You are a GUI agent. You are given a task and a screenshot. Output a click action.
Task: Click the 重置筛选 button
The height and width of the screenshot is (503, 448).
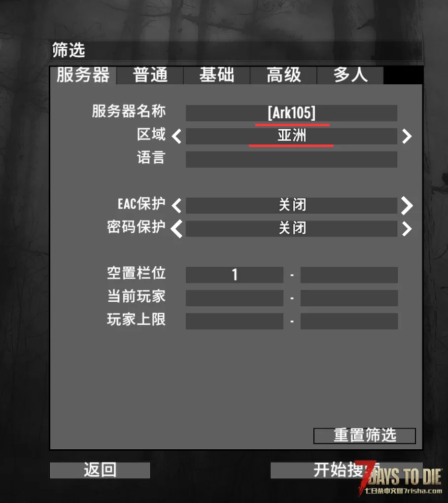point(365,435)
